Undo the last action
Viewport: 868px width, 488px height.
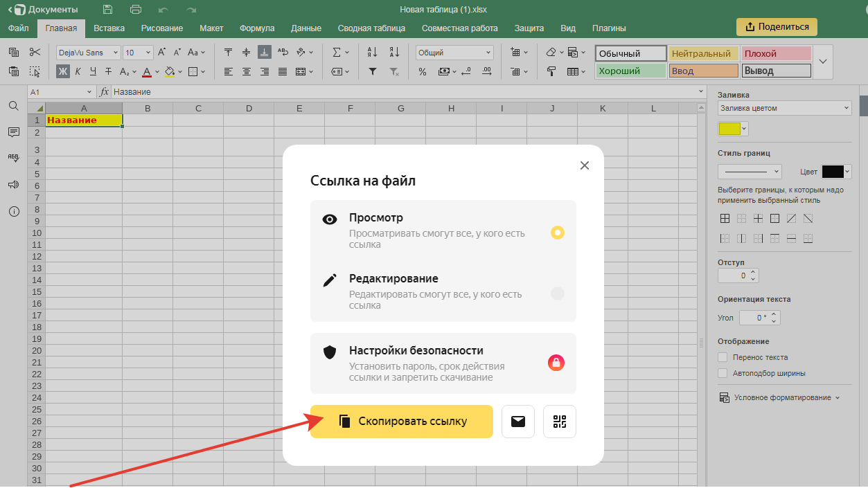[163, 10]
